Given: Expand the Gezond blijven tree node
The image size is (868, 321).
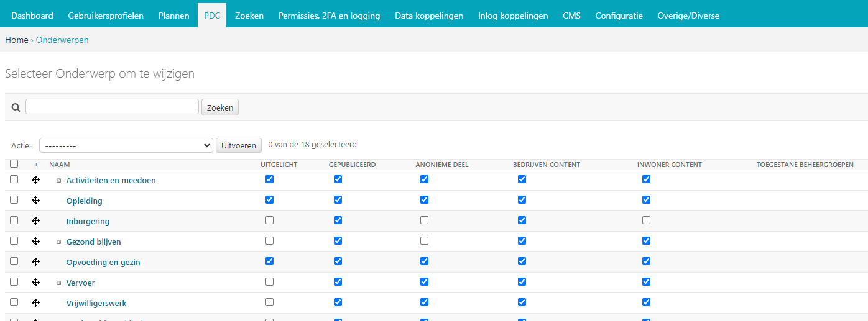Looking at the screenshot, I should (59, 242).
